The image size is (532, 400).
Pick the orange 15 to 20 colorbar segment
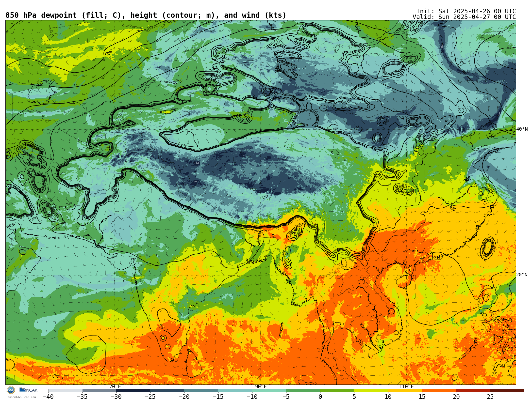439,391
